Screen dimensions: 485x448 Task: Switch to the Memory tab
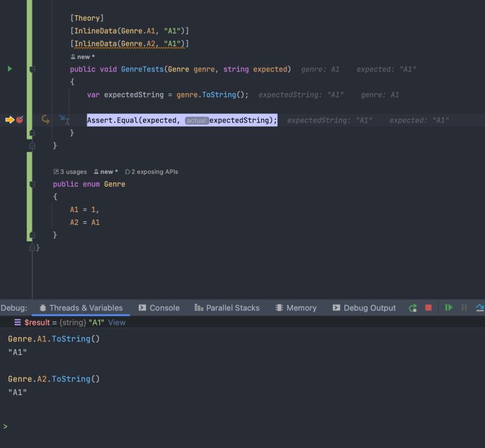click(x=296, y=308)
